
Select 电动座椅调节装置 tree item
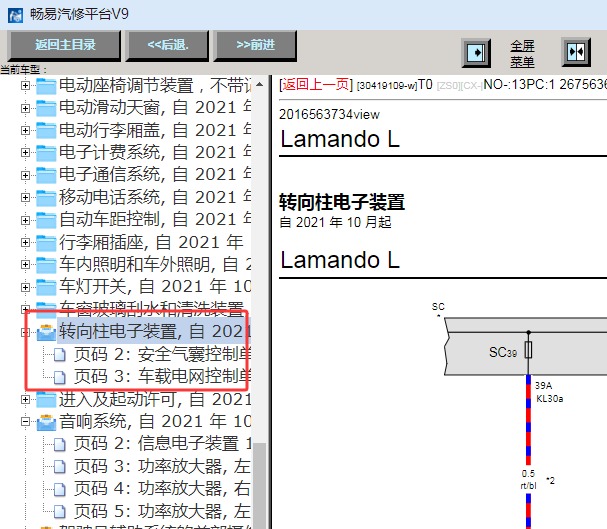coord(155,86)
